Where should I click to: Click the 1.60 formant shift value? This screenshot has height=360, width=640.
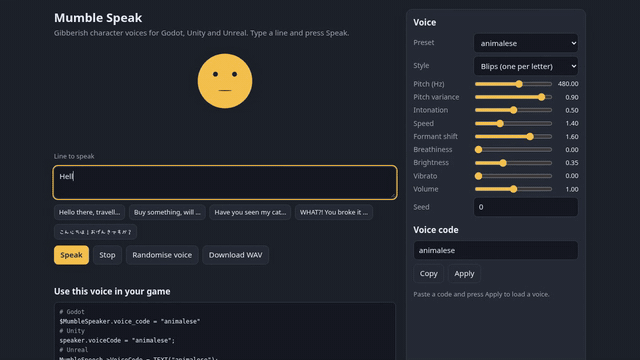571,137
